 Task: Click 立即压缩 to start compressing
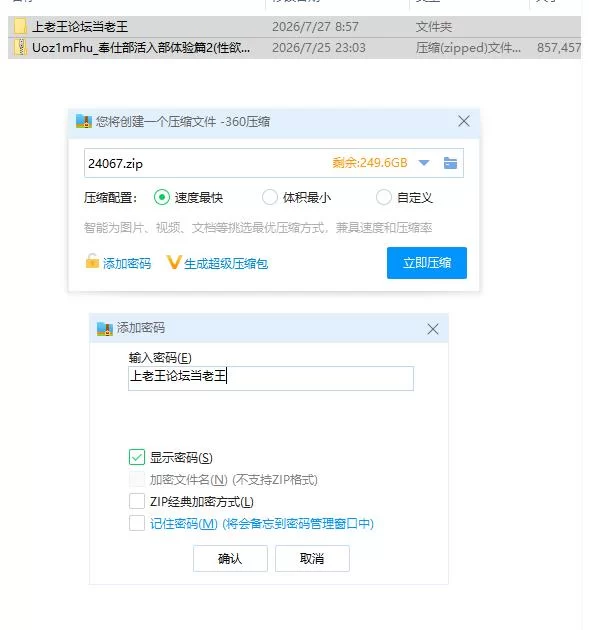[x=427, y=263]
